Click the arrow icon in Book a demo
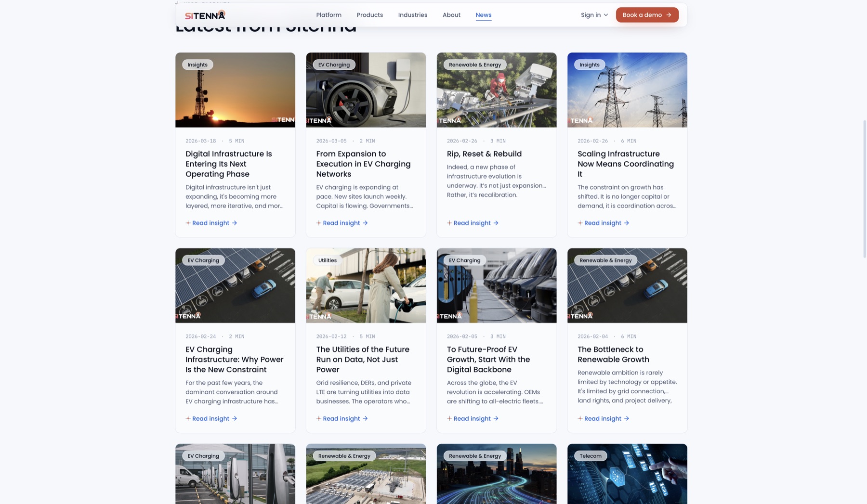867x504 pixels. (x=669, y=15)
